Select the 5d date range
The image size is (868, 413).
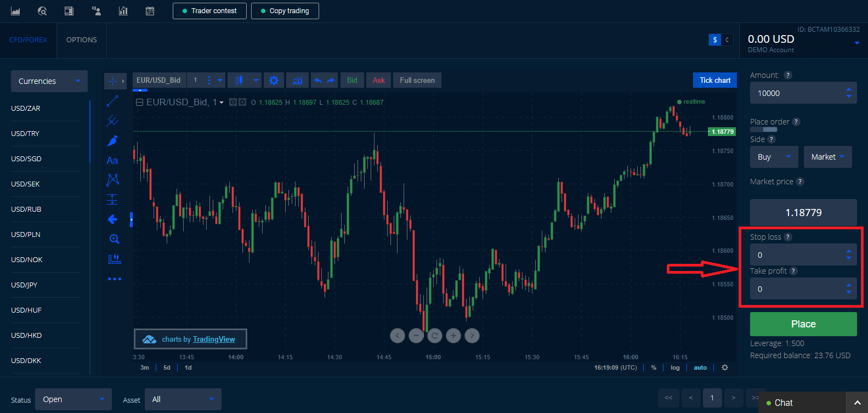pyautogui.click(x=167, y=367)
